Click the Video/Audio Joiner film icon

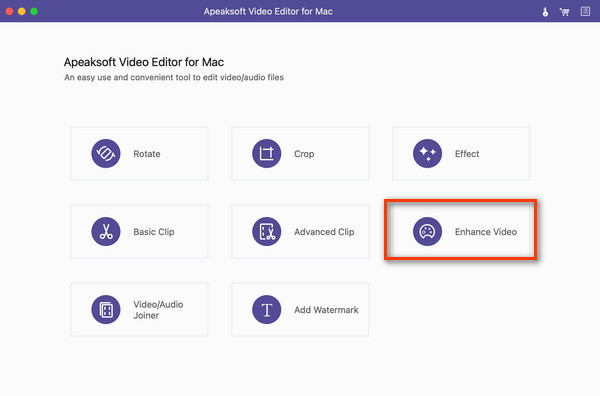click(106, 310)
